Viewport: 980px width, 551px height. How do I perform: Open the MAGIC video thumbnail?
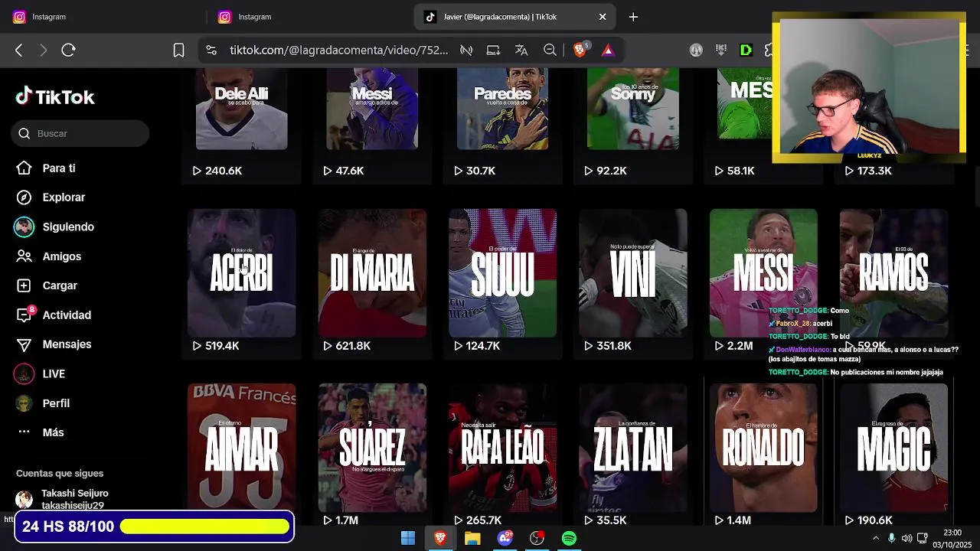pos(893,448)
